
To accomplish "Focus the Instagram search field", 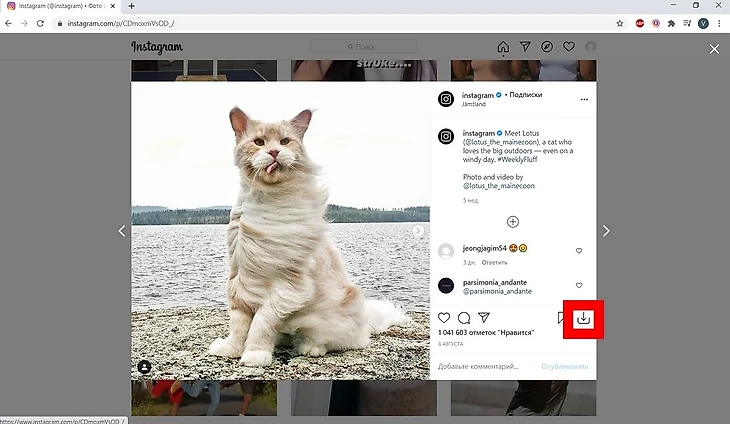I will point(364,47).
